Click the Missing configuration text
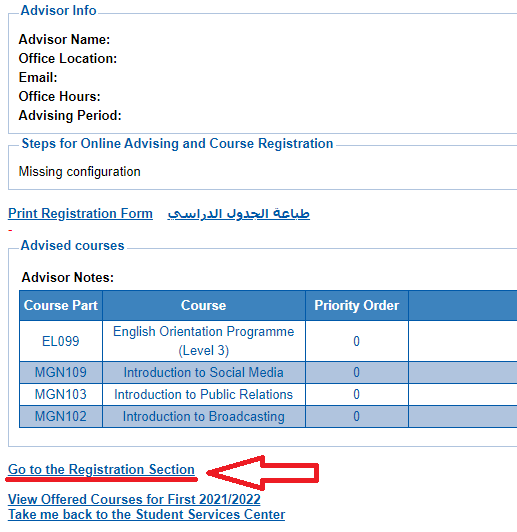517x532 pixels. [x=79, y=172]
